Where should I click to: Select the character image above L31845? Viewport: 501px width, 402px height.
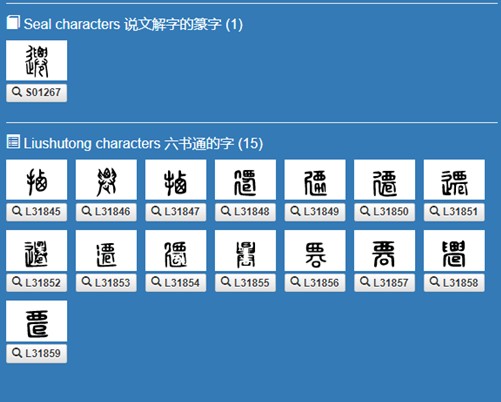point(36,180)
